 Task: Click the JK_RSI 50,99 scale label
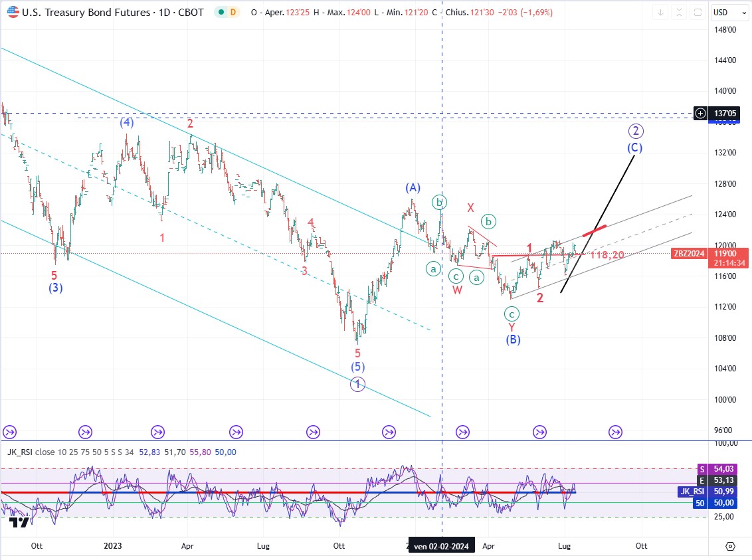(x=707, y=492)
